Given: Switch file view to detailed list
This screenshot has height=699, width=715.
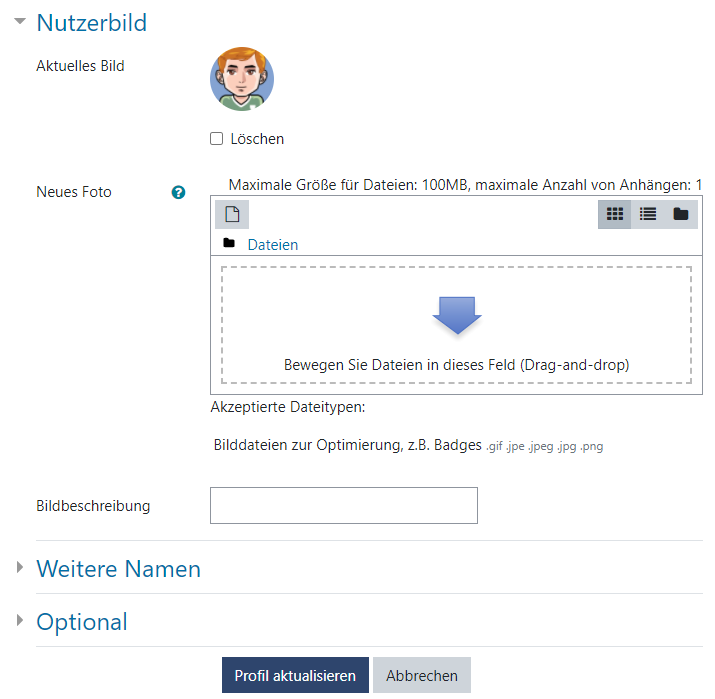Looking at the screenshot, I should click(x=648, y=214).
